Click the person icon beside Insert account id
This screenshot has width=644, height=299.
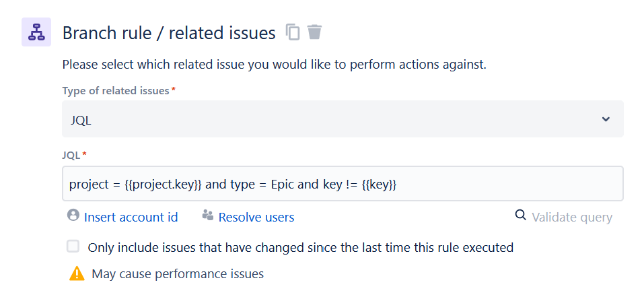pos(73,215)
